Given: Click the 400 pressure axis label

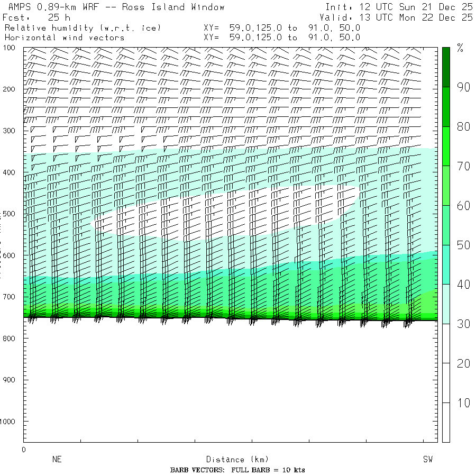Looking at the screenshot, I should pos(9,172).
